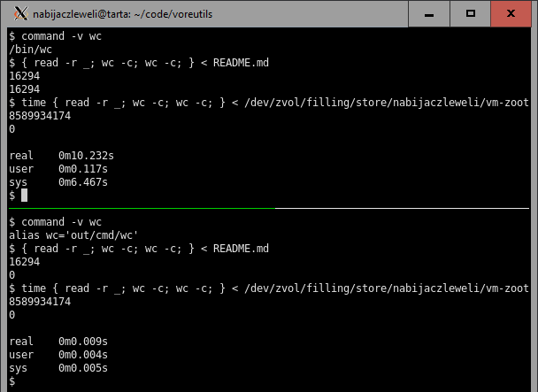
Task: Click the sys 0m6.467s timing line
Action: 58,181
